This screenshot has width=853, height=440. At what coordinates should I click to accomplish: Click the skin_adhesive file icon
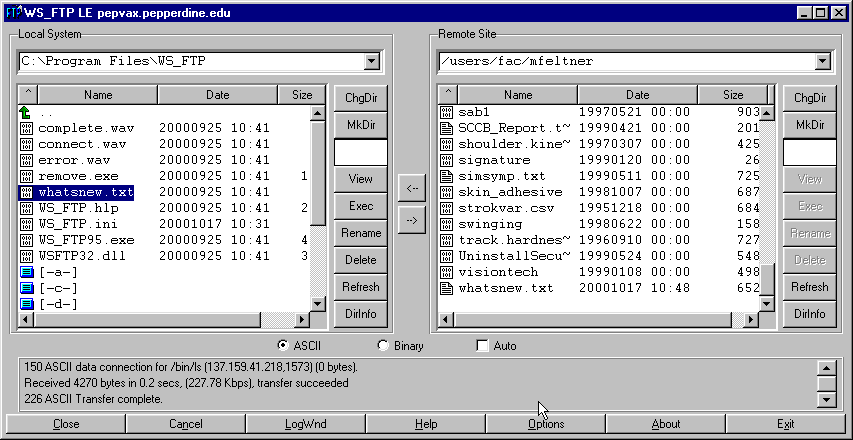pyautogui.click(x=446, y=192)
